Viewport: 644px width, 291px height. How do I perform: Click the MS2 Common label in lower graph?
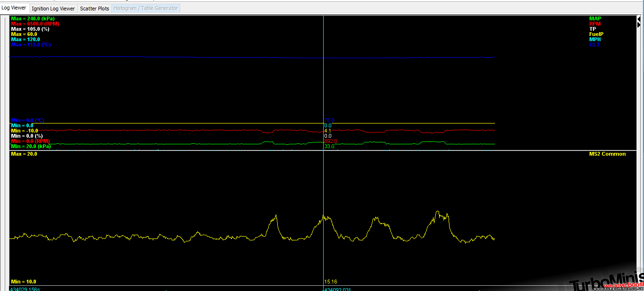coord(607,154)
